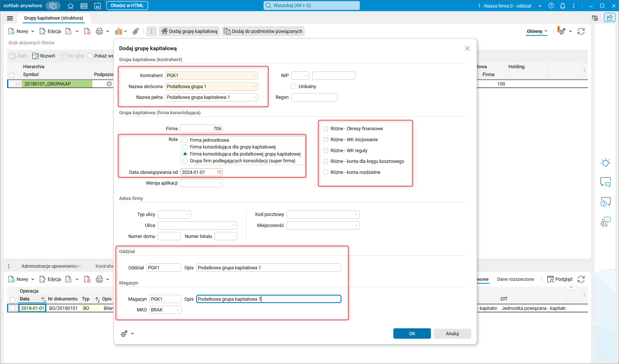Click the home icon in title bar
Viewport: 619px width, 364px height.
pos(70,6)
